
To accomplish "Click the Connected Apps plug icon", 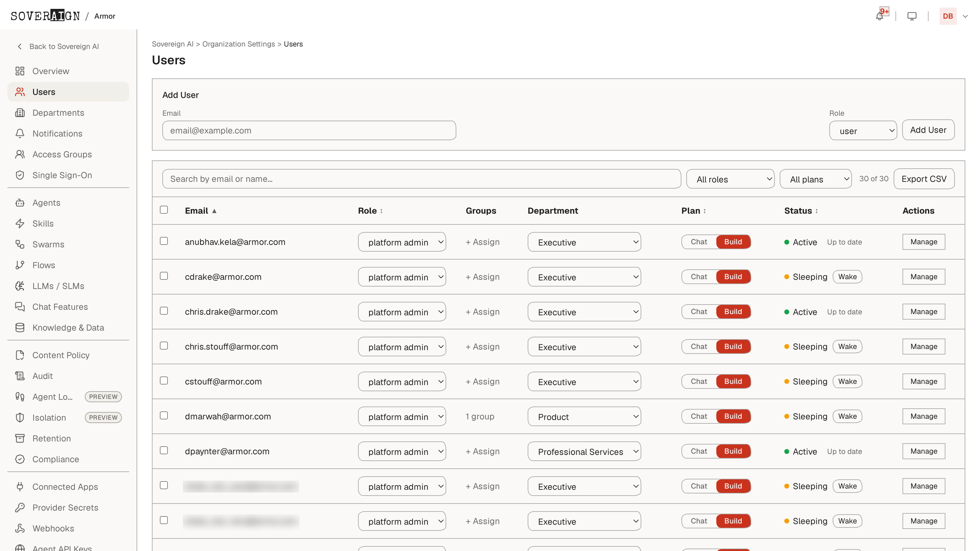I will [20, 487].
